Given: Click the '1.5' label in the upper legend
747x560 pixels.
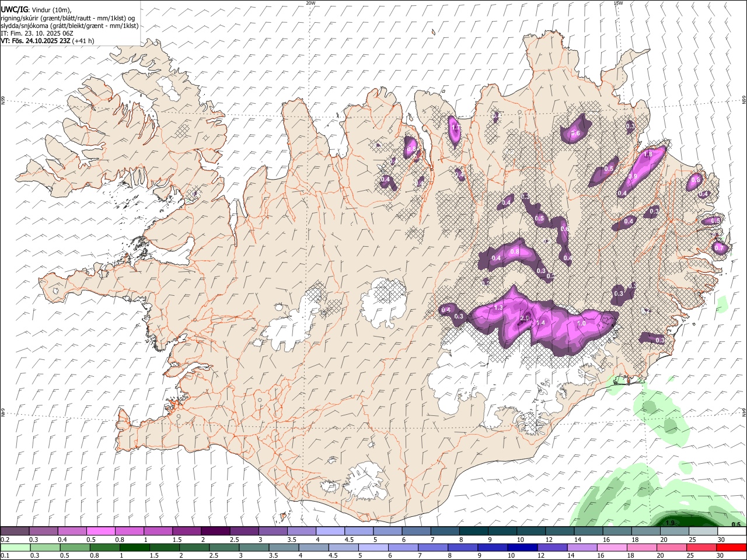Looking at the screenshot, I should (x=177, y=540).
